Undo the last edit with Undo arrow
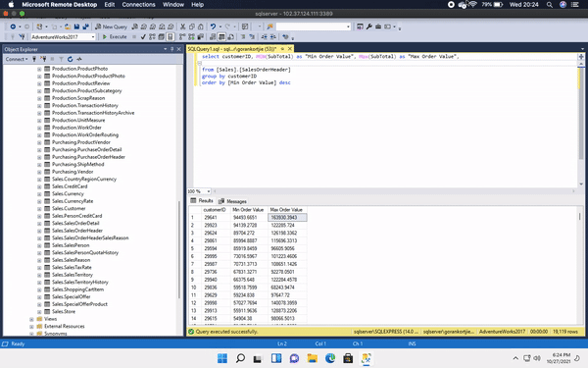588x368 pixels. pos(213,26)
